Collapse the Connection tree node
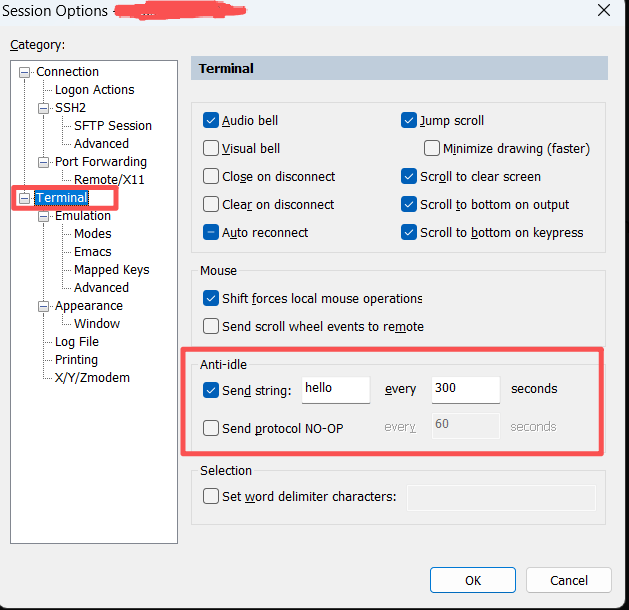This screenshot has width=629, height=610. click(x=25, y=72)
